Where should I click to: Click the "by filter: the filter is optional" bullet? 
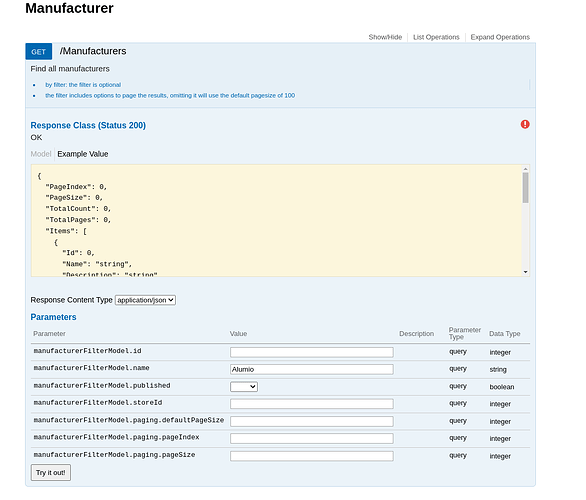tap(83, 85)
